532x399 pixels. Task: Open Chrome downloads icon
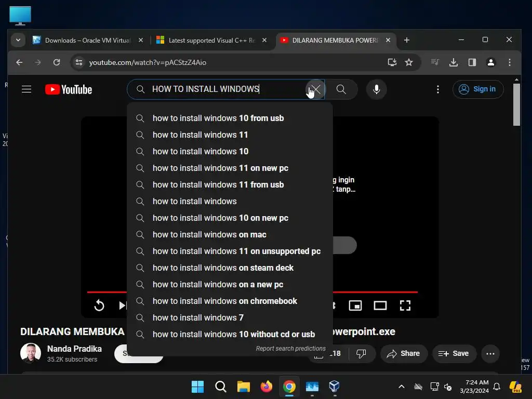pos(453,62)
